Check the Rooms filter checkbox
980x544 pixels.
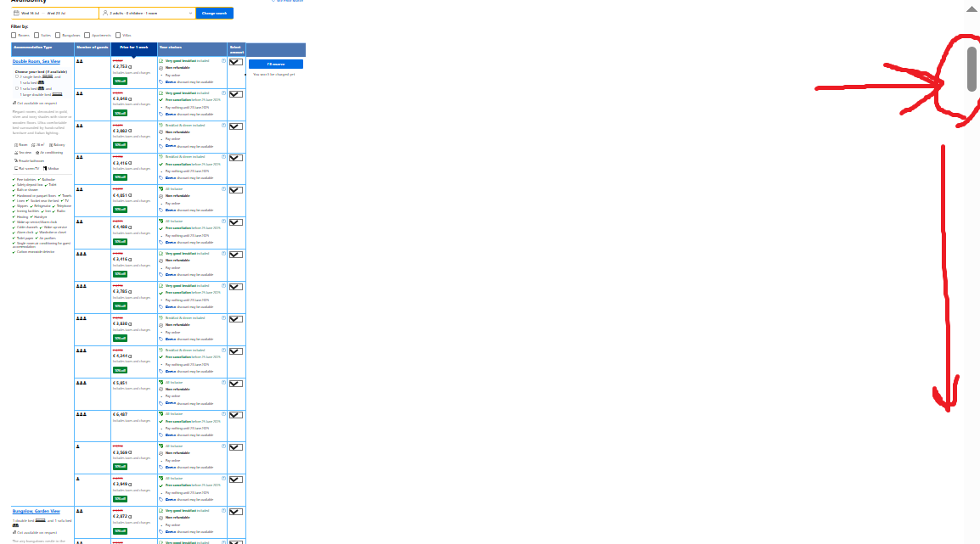14,35
